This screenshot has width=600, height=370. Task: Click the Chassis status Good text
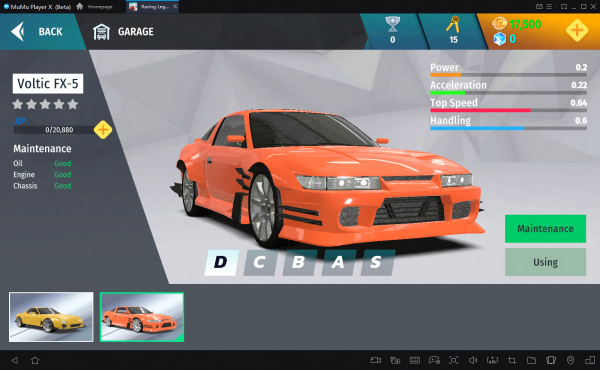tap(63, 186)
